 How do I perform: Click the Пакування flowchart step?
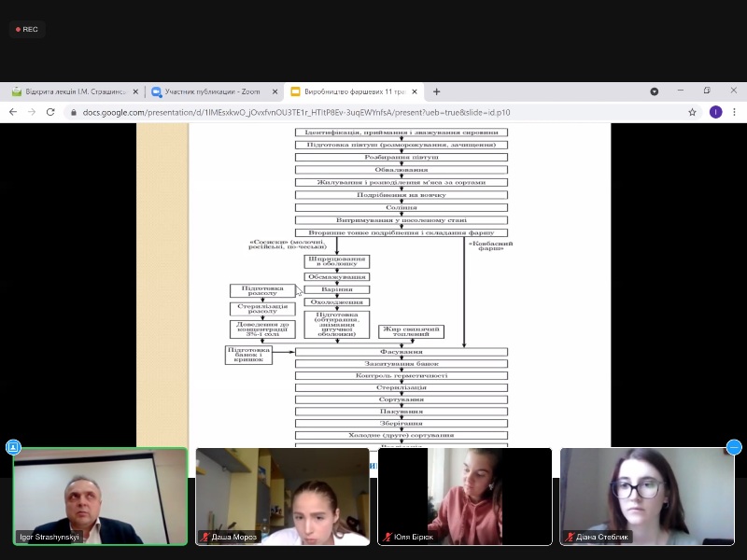(402, 412)
